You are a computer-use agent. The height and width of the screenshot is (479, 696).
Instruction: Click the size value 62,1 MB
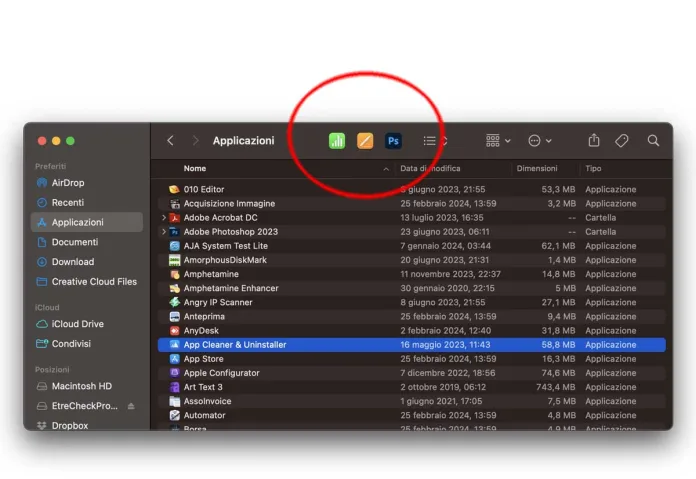[558, 246]
